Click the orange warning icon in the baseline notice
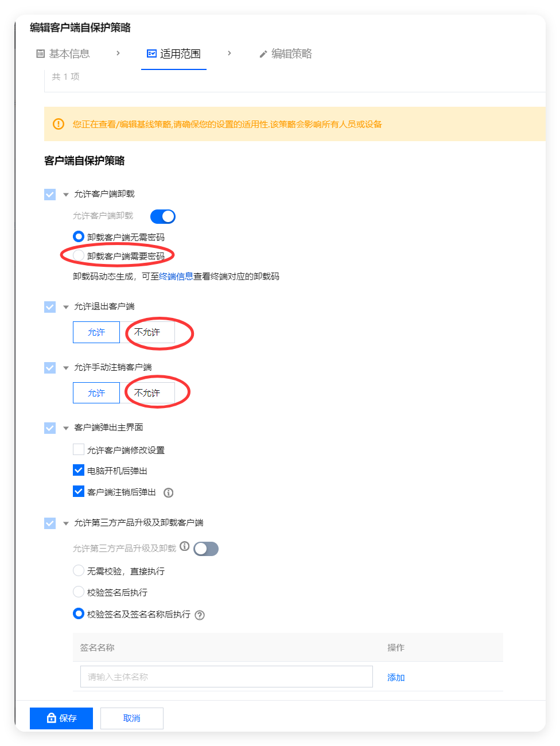560x746 pixels. click(59, 124)
